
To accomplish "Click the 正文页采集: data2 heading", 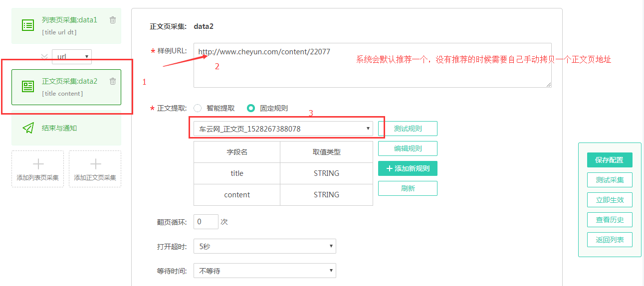I will (182, 26).
